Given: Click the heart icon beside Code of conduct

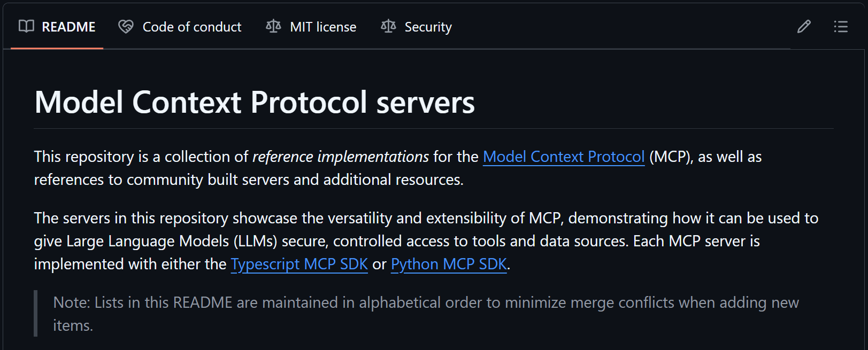Looking at the screenshot, I should pos(126,27).
